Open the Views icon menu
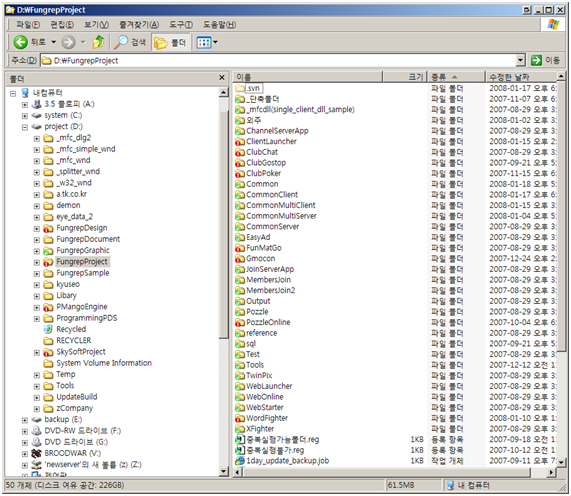Image resolution: width=571 pixels, height=496 pixels. (204, 43)
